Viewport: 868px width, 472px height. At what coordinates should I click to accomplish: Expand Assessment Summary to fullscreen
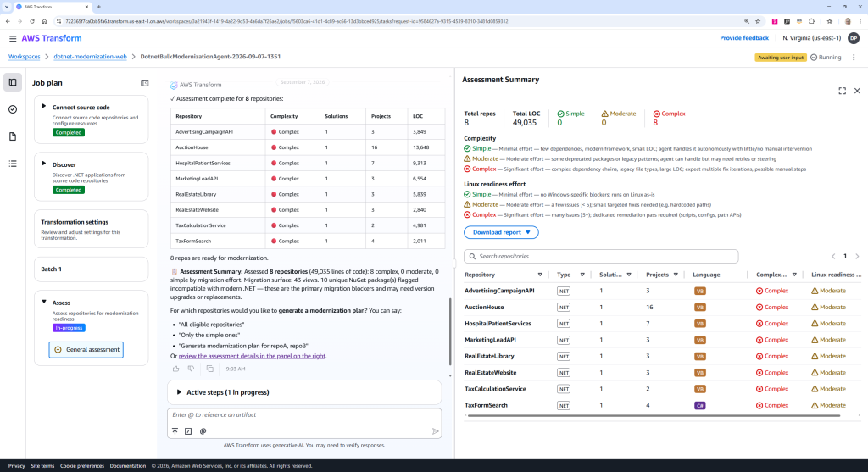[842, 91]
